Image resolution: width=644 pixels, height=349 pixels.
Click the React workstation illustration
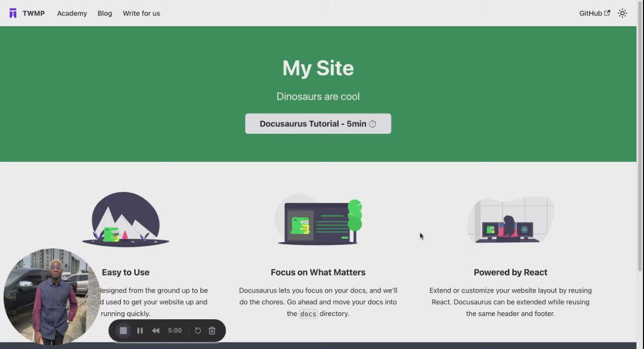[511, 219]
